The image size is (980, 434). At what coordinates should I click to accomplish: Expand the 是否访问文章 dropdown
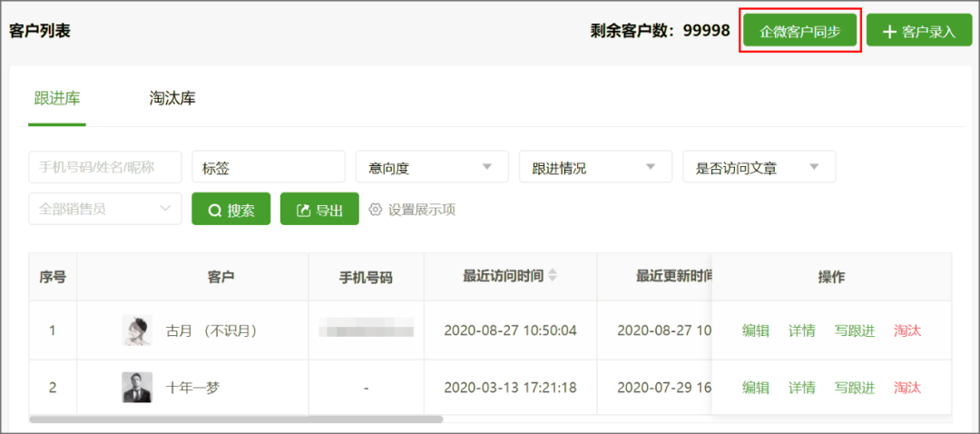click(x=758, y=167)
